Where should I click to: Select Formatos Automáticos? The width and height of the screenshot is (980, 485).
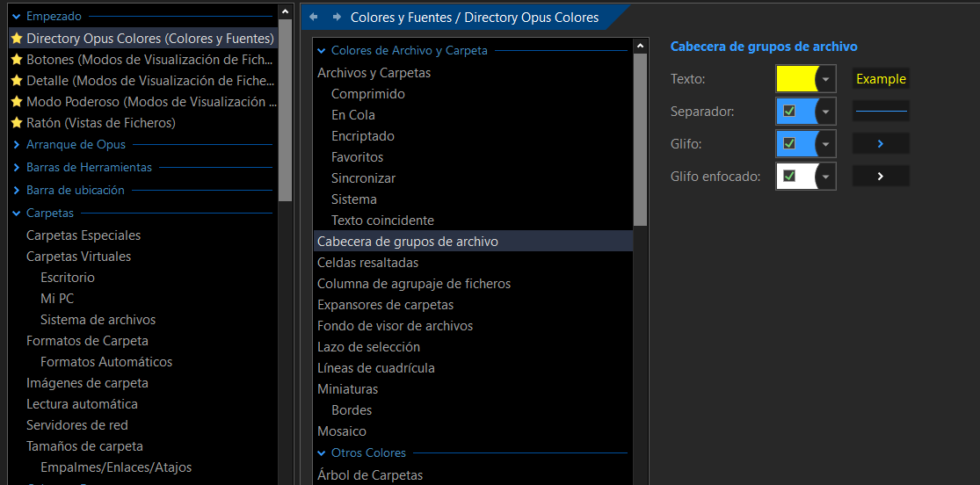[106, 362]
